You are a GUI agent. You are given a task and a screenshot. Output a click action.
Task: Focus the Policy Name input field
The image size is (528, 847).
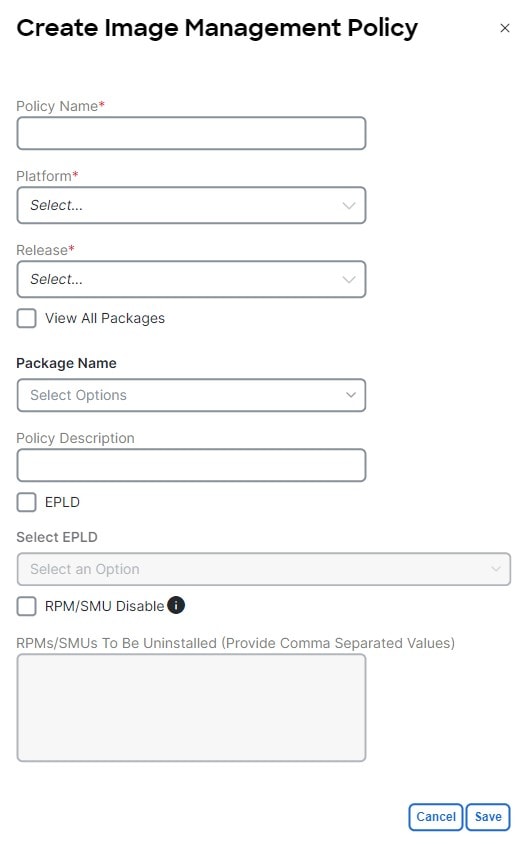[191, 133]
